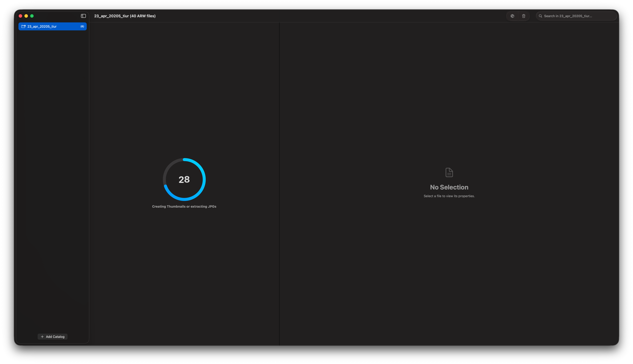Image resolution: width=633 pixels, height=364 pixels.
Task: Click the document icon above No Selection
Action: coord(449,172)
